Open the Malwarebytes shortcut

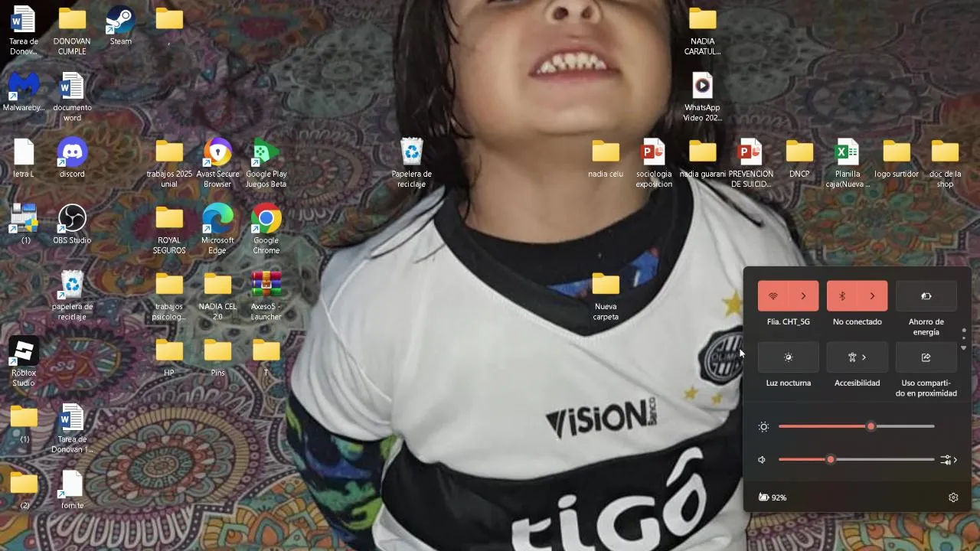pos(24,92)
